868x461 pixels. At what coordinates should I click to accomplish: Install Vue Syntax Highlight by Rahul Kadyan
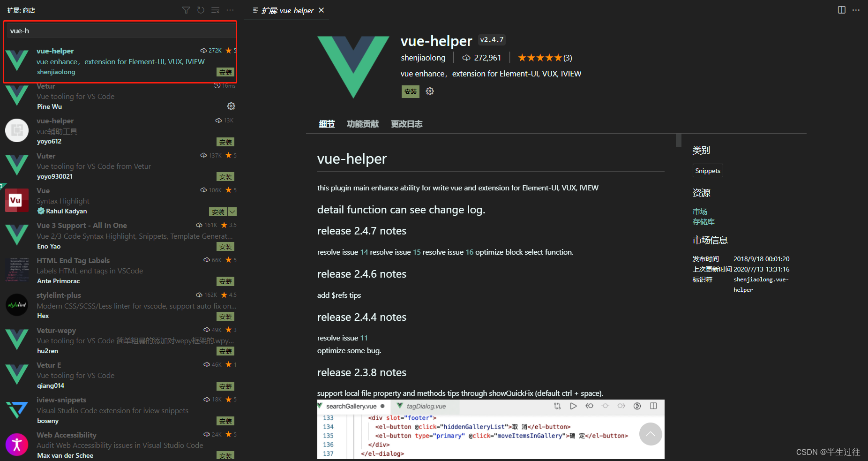pos(218,212)
